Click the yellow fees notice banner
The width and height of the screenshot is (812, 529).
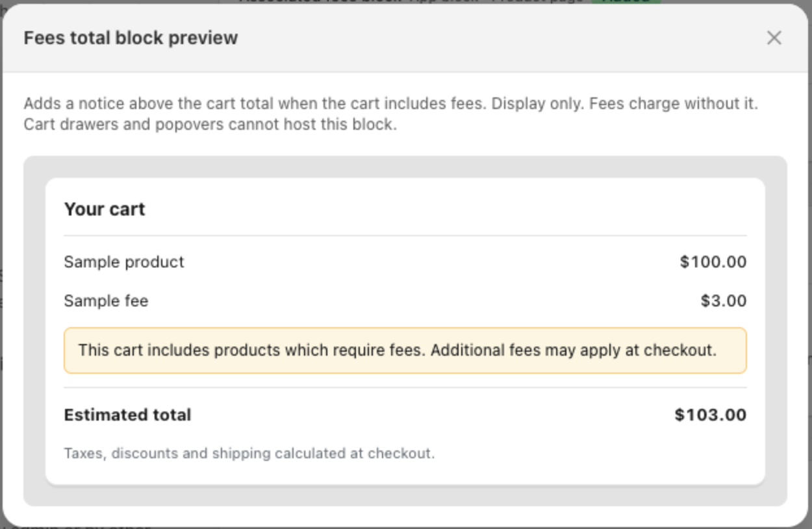click(405, 351)
